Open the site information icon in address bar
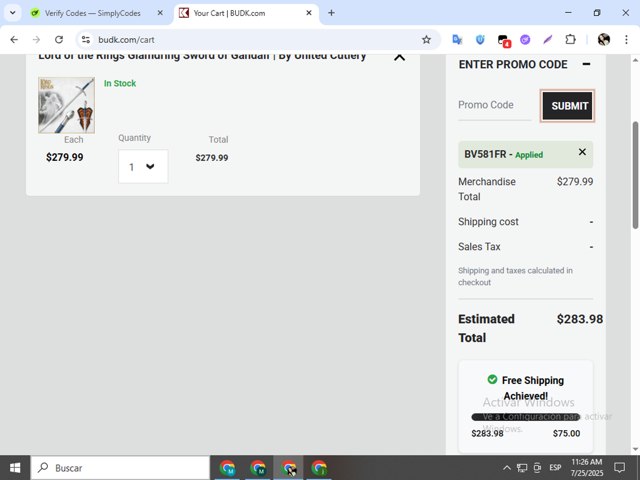Viewport: 640px width, 480px height. 86,40
